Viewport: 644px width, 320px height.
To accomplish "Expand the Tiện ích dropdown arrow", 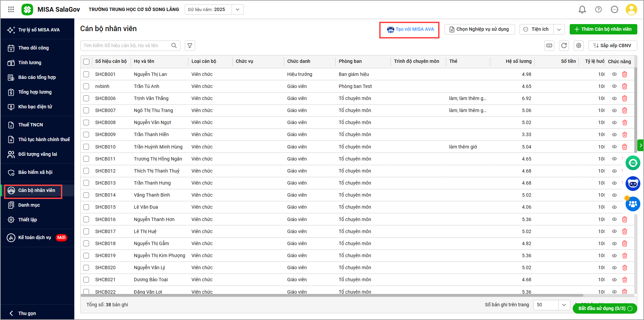I will point(559,29).
